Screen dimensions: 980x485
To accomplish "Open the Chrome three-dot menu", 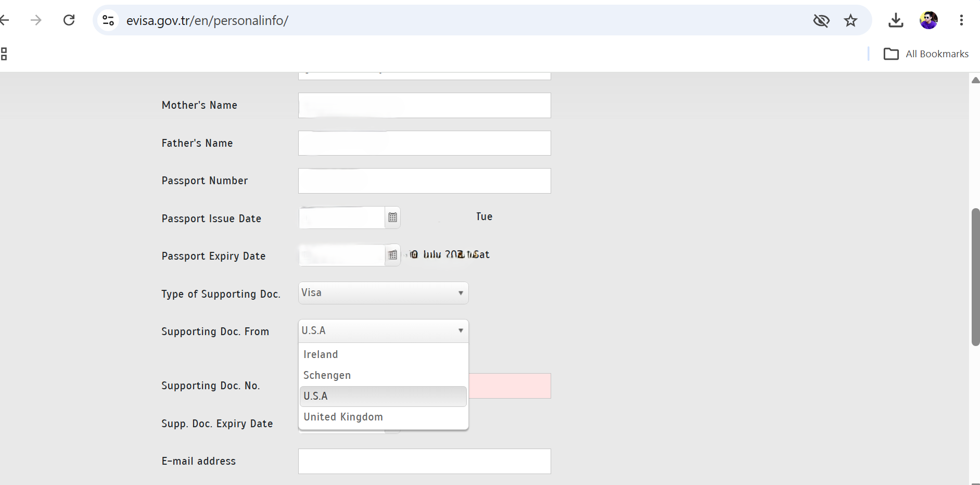I will [x=961, y=20].
